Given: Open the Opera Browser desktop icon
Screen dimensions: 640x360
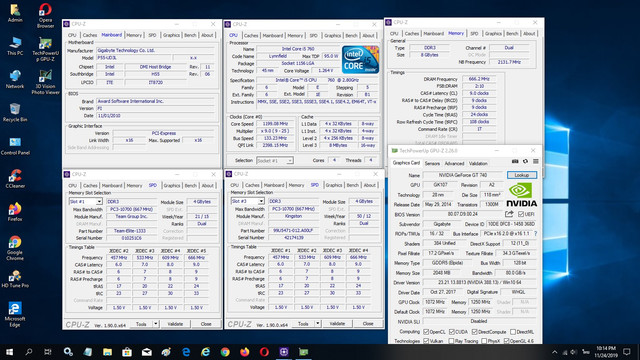Looking at the screenshot, I should (45, 16).
